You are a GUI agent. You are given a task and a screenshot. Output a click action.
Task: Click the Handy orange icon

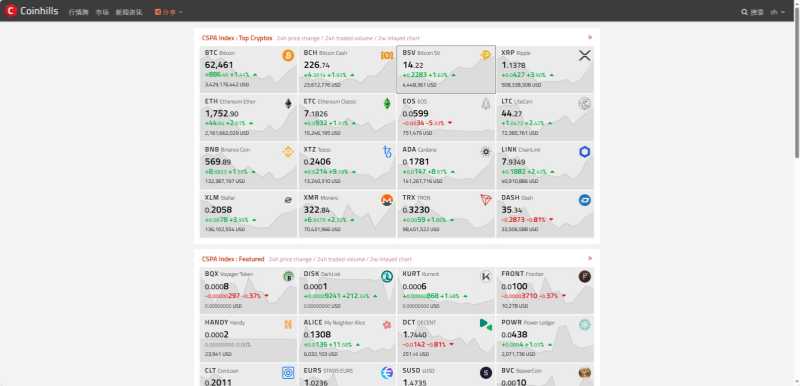288,324
